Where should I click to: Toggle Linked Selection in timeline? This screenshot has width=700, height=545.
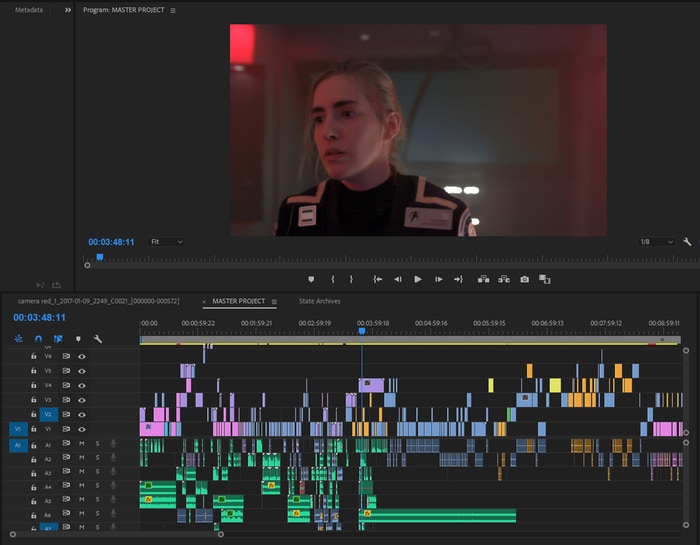[x=58, y=339]
